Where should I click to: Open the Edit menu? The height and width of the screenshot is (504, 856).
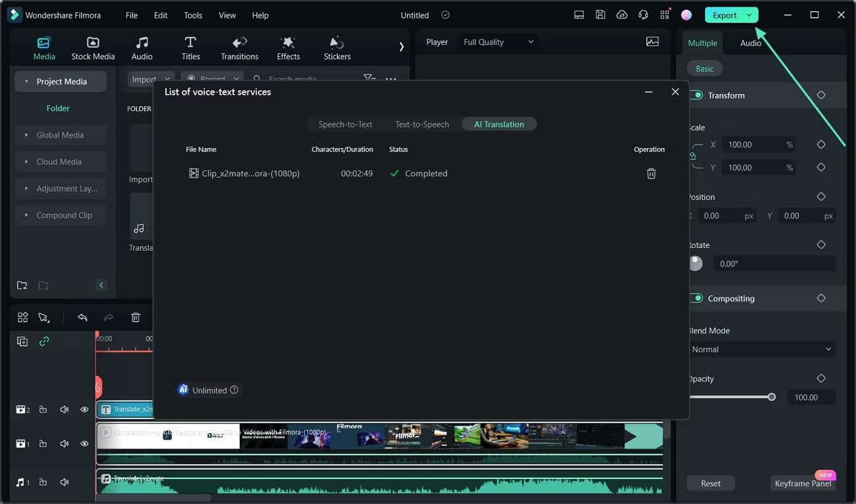(x=161, y=15)
